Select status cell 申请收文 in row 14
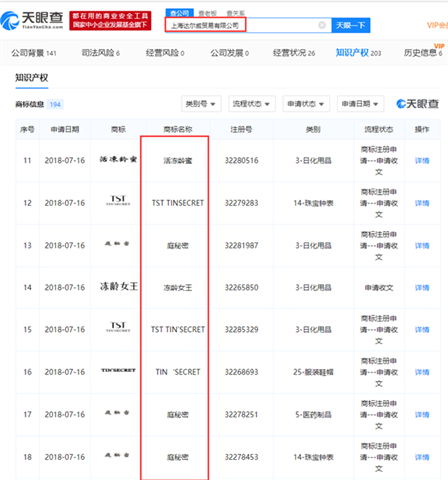Viewport: 448px width, 480px height. pos(379,288)
